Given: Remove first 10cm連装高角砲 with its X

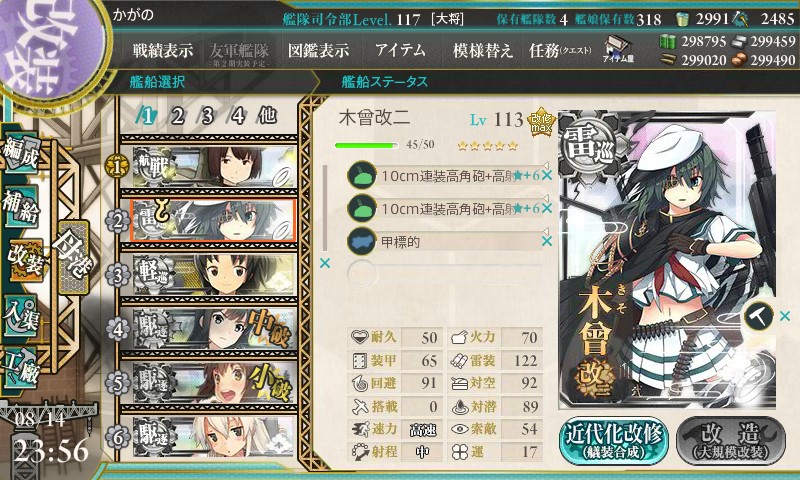Looking at the screenshot, I should coord(547,175).
